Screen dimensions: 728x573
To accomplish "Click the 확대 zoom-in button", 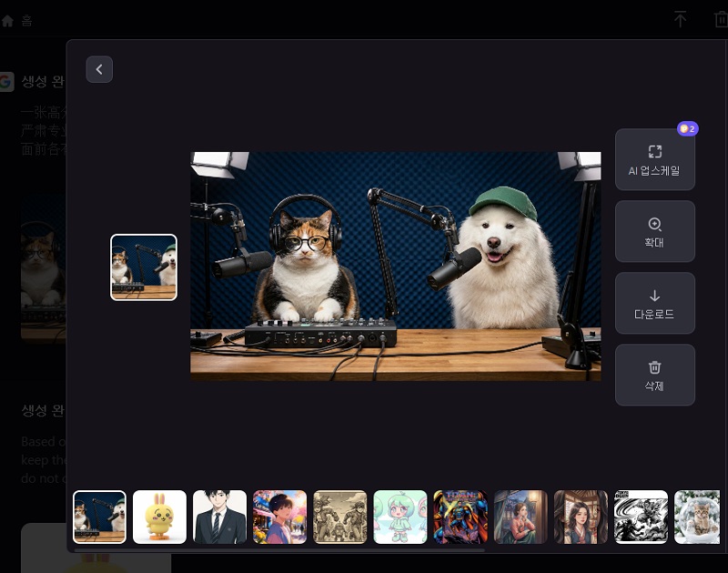I will [x=654, y=231].
